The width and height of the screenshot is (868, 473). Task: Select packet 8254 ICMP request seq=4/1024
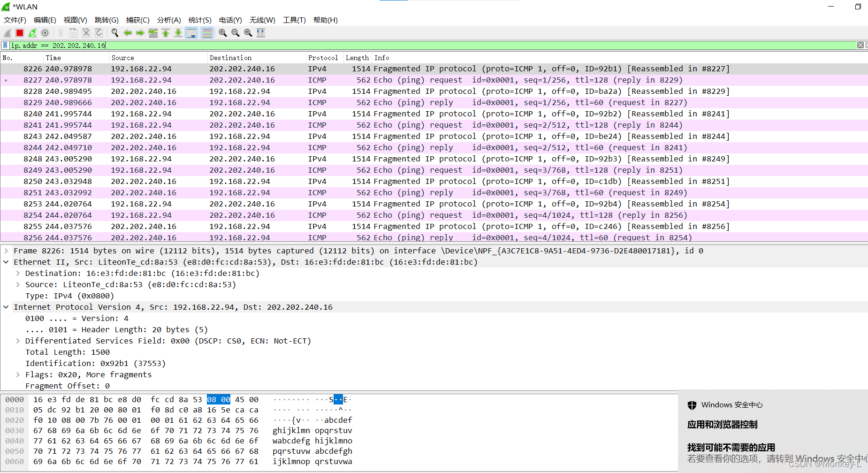click(434, 215)
